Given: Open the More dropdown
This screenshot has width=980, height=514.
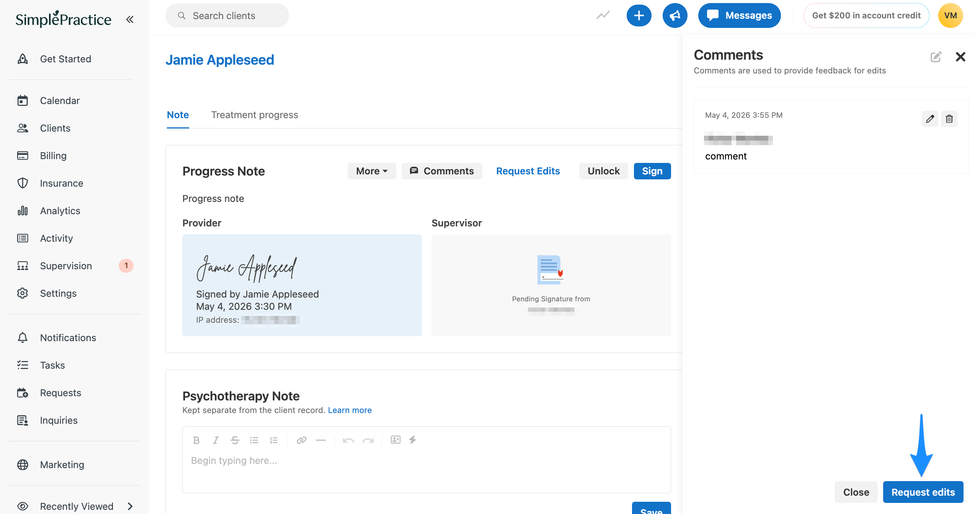Looking at the screenshot, I should tap(372, 171).
